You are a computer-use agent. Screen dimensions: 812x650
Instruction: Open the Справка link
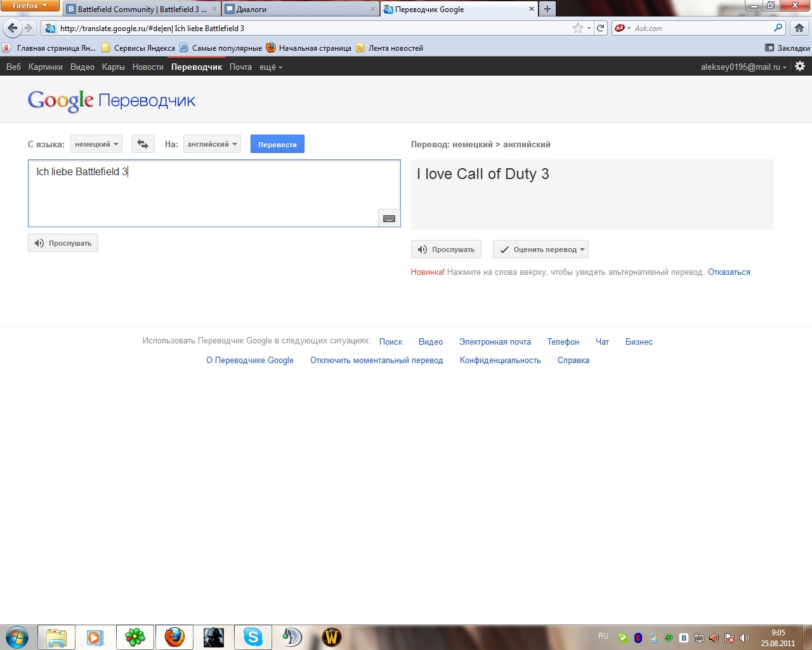point(573,360)
